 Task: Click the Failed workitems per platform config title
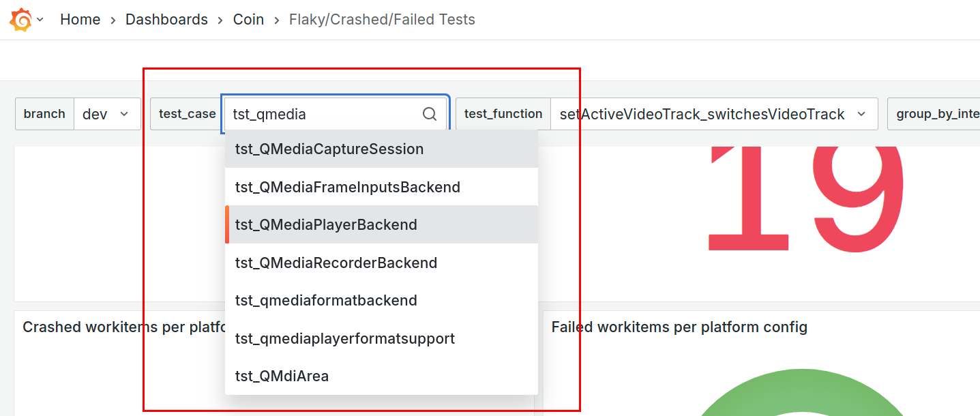679,327
